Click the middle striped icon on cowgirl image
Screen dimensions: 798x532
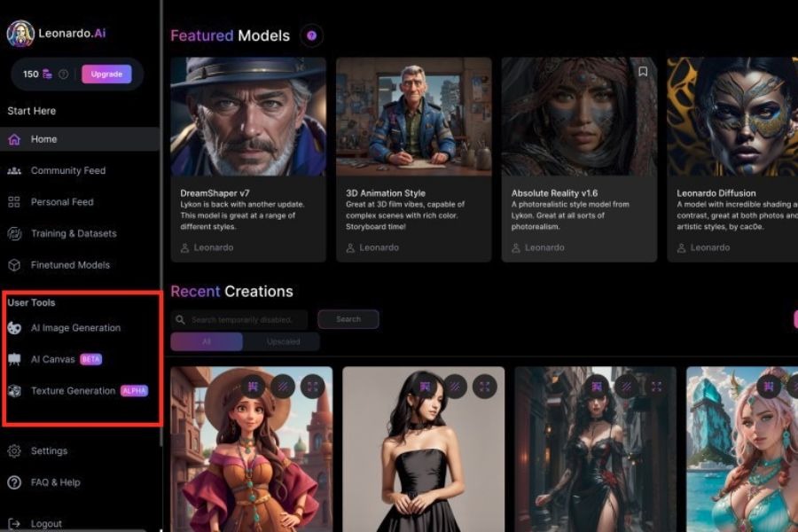pos(282,386)
